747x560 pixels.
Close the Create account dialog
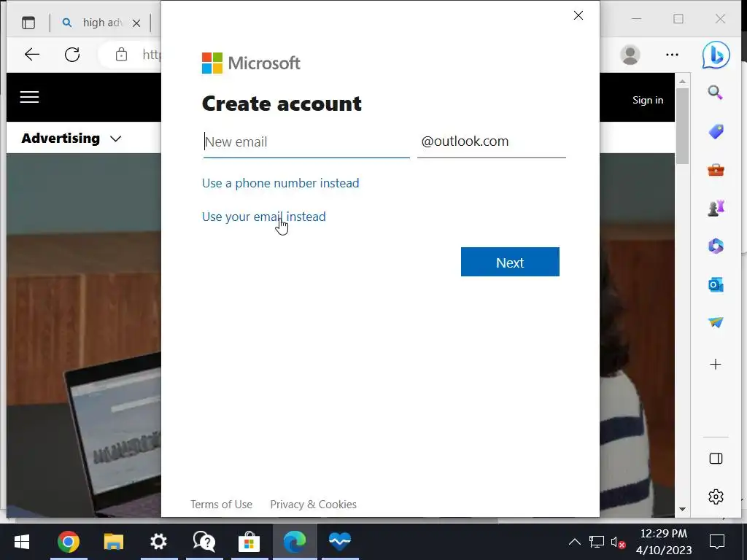(578, 16)
